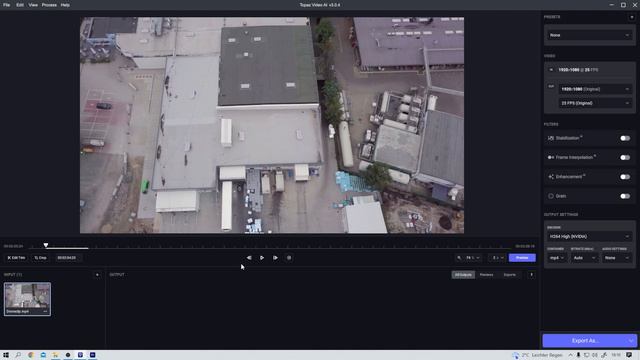Image resolution: width=640 pixels, height=360 pixels.
Task: Play the video preview
Action: point(262,258)
